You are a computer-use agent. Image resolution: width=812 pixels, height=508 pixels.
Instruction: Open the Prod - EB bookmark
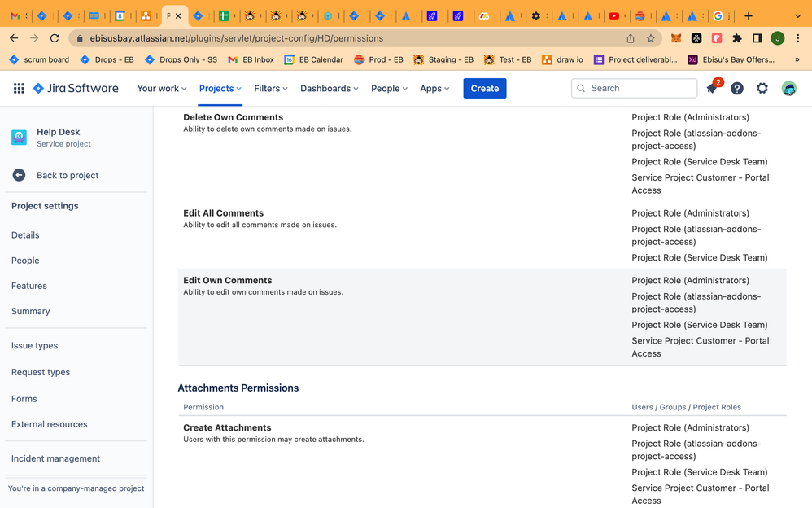[378, 59]
